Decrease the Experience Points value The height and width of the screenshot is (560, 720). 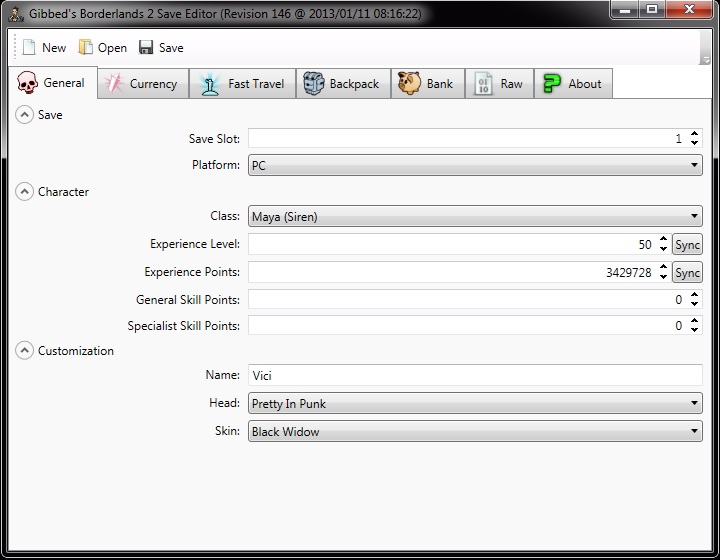(663, 277)
